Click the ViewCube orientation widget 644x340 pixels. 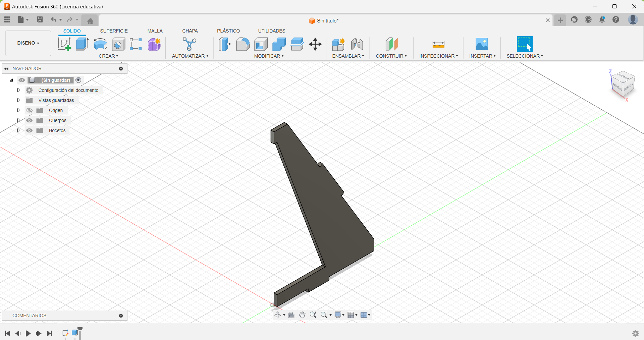point(622,84)
